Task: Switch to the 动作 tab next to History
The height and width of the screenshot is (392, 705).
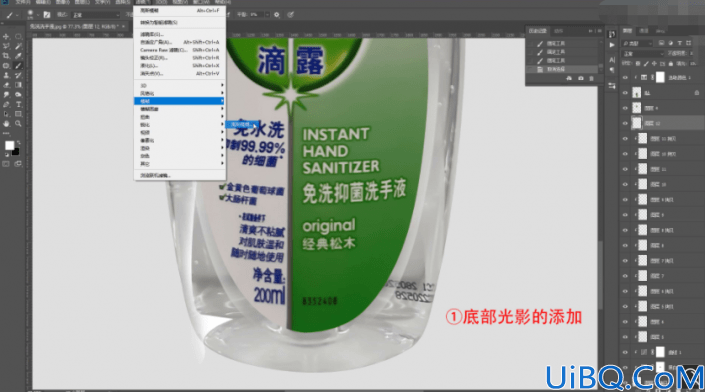Action: coord(558,31)
